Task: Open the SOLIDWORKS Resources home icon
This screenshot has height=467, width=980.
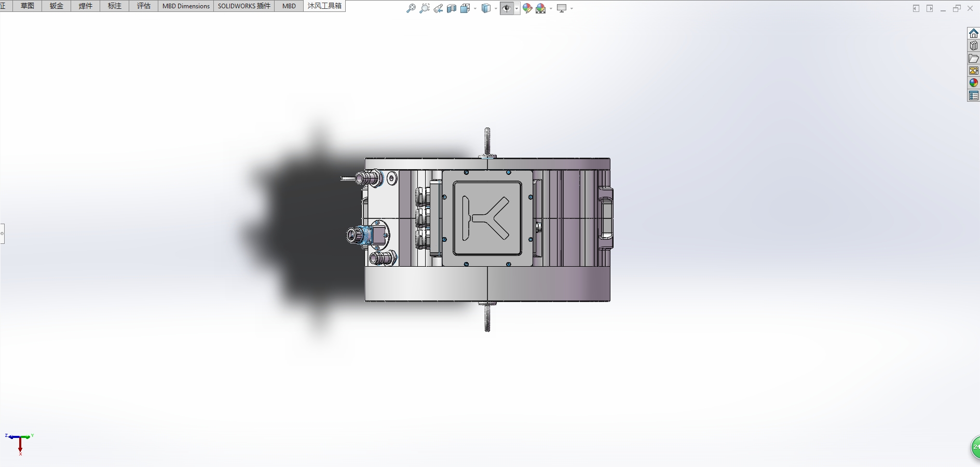Action: coord(974,33)
